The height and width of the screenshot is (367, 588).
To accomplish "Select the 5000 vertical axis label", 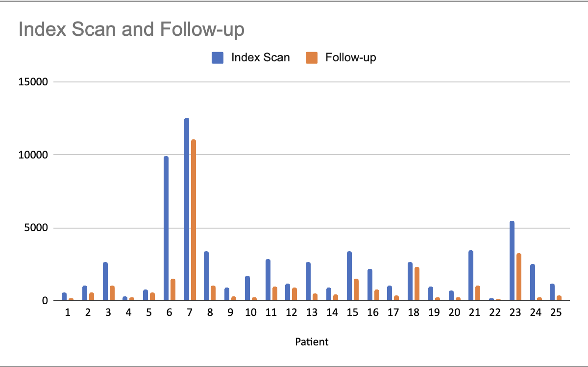I will (x=36, y=228).
